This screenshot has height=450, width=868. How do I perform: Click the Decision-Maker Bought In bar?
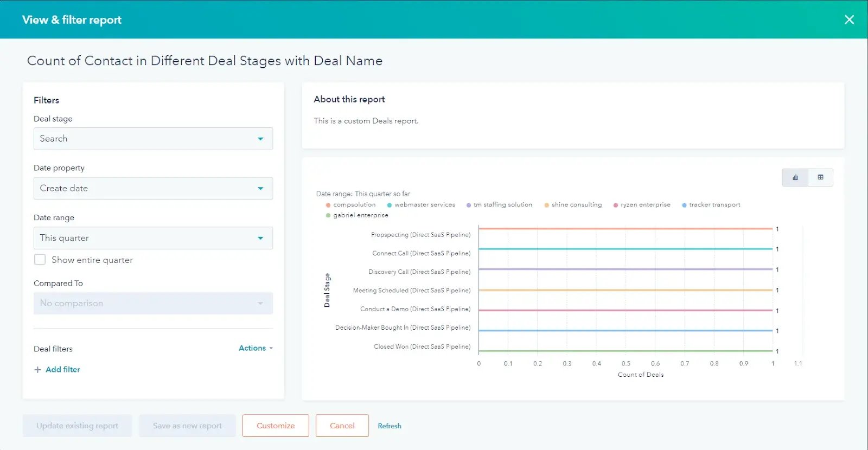point(626,331)
